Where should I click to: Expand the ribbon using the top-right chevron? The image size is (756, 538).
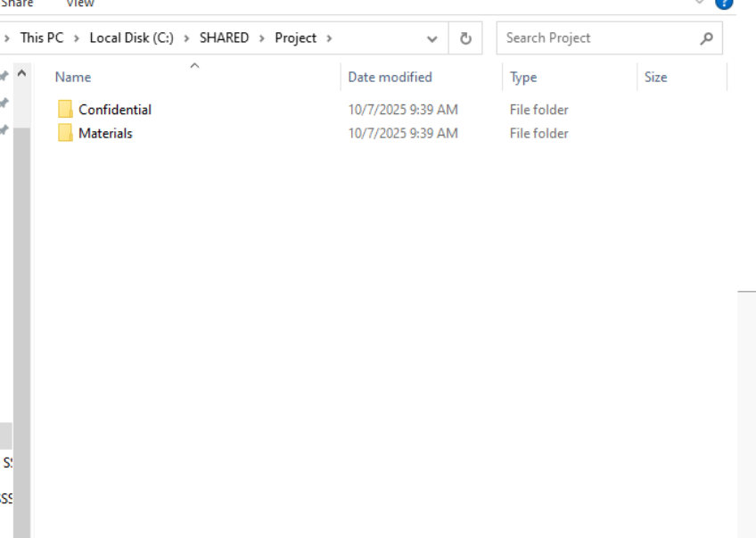tap(700, 3)
